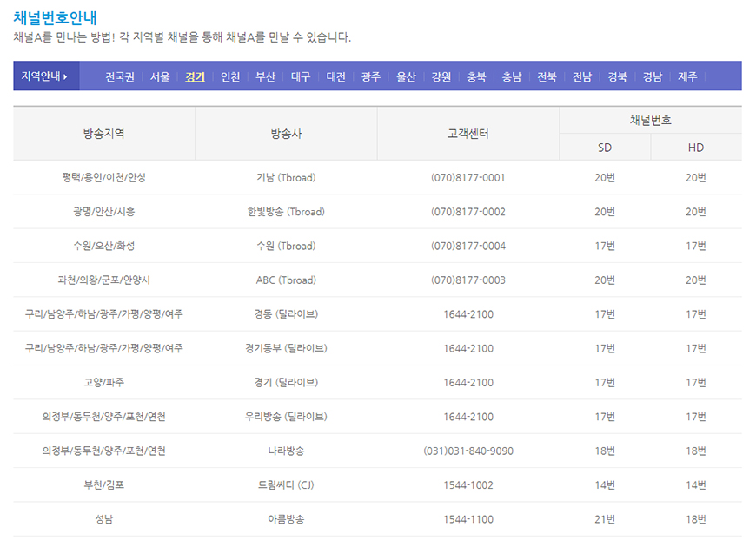This screenshot has width=756, height=540.
Task: Click phone number (070)8177-0003
Action: point(468,280)
